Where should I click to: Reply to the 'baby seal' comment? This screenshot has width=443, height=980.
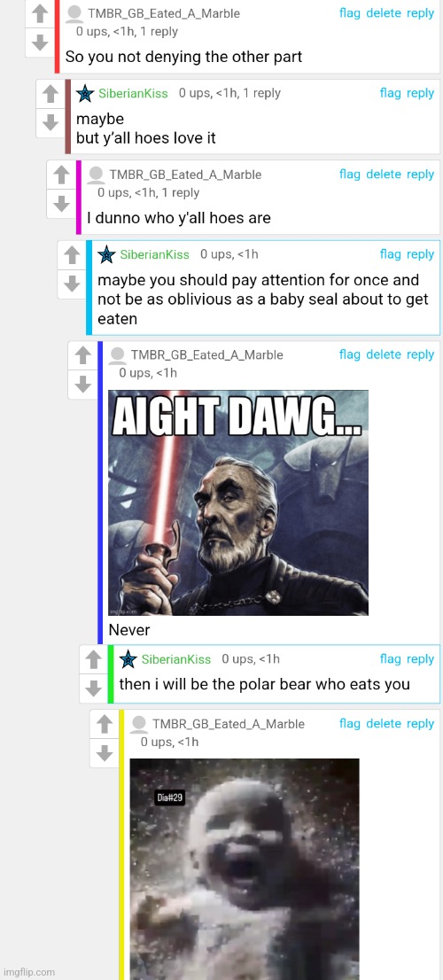point(420,254)
